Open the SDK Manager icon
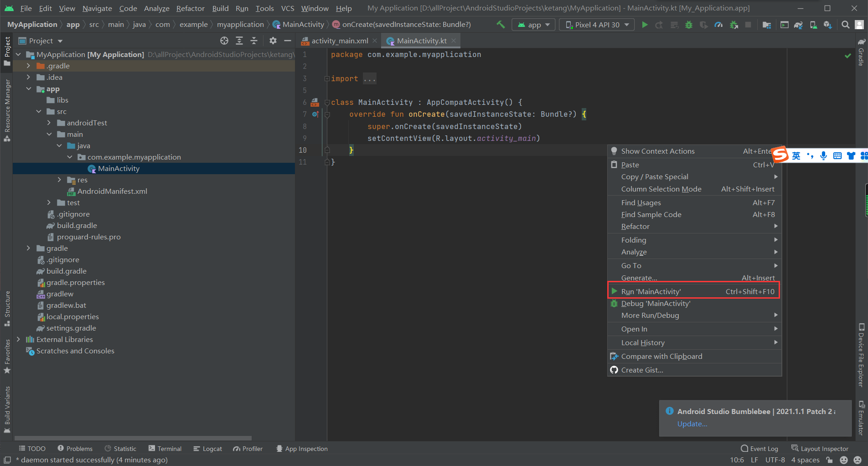 [828, 25]
